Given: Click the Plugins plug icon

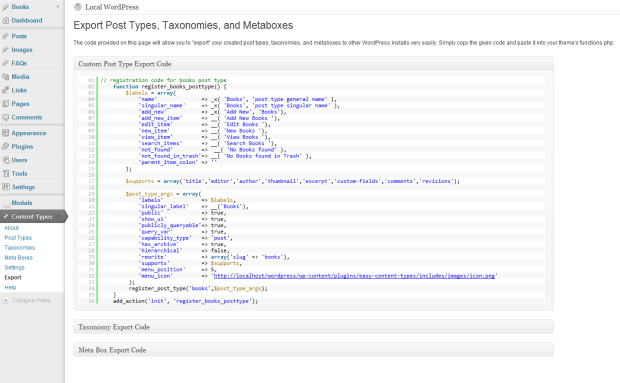Looking at the screenshot, I should click(x=5, y=147).
